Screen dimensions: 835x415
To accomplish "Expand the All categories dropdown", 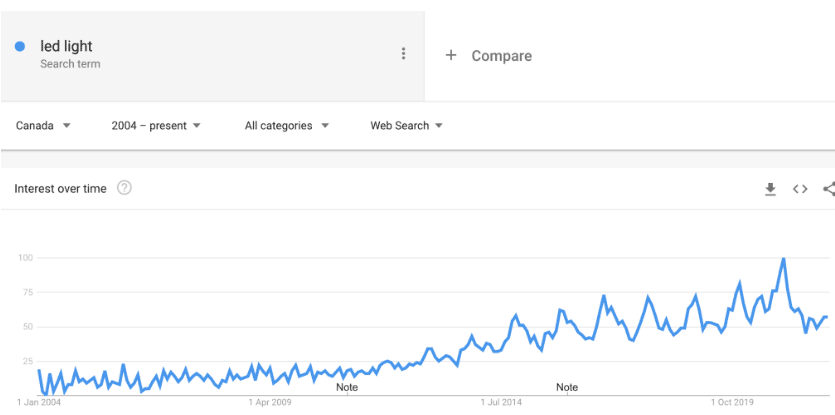I will click(287, 126).
